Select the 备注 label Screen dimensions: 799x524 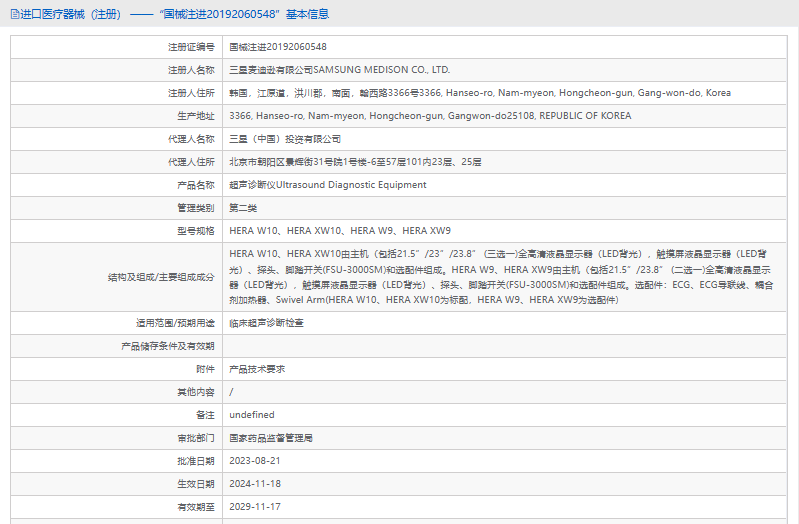[205, 415]
